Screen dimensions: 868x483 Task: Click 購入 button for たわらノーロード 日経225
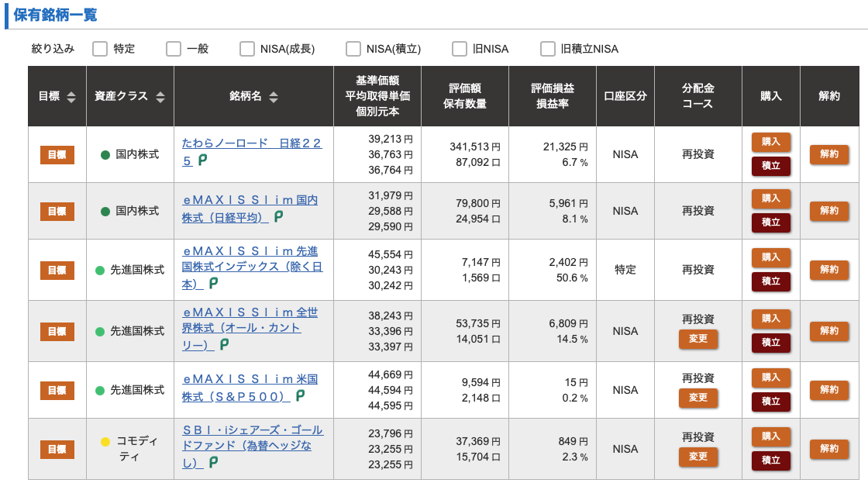coord(770,142)
